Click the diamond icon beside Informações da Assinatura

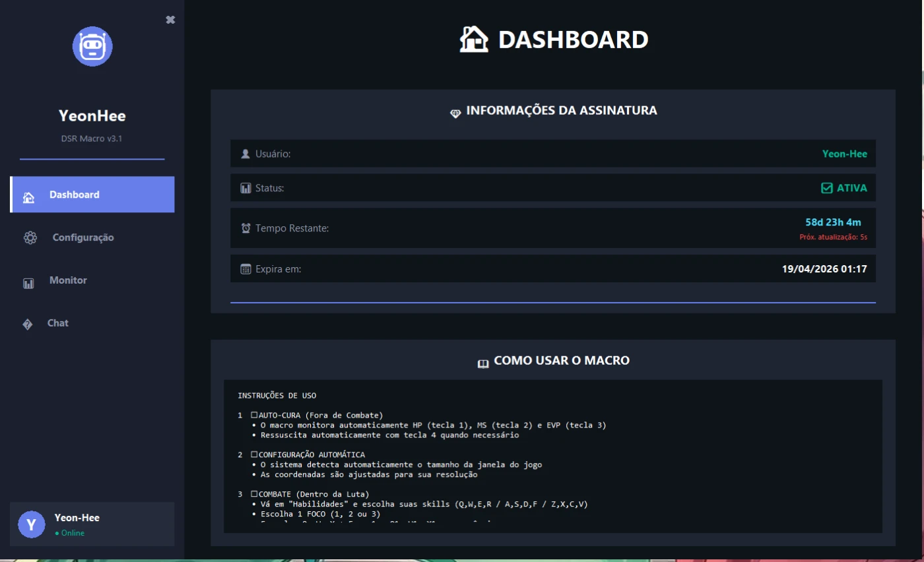pos(455,112)
